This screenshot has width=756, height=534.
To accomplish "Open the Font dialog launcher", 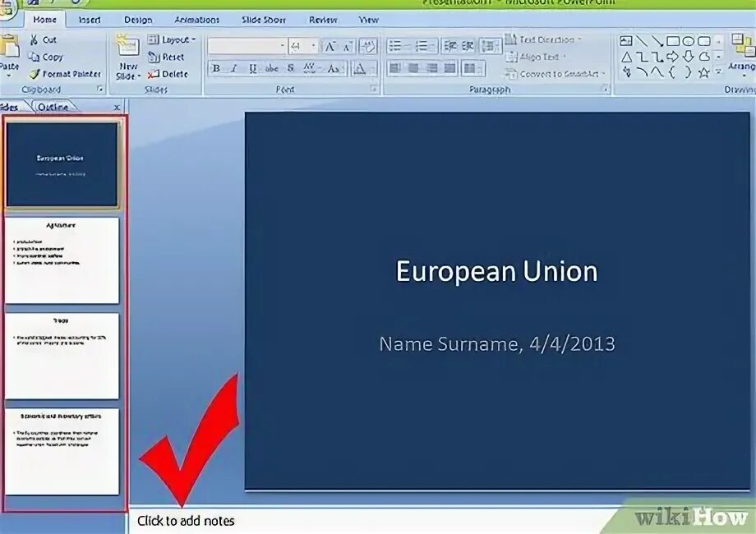I will [373, 89].
